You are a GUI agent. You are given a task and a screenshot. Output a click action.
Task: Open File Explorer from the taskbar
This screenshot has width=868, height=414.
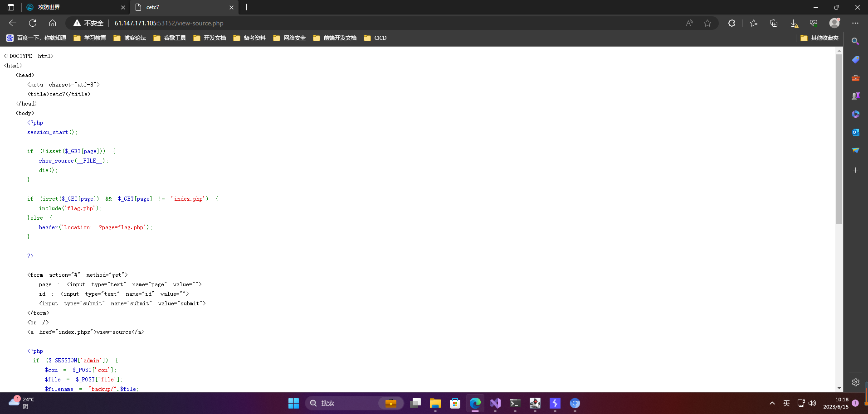pyautogui.click(x=435, y=403)
